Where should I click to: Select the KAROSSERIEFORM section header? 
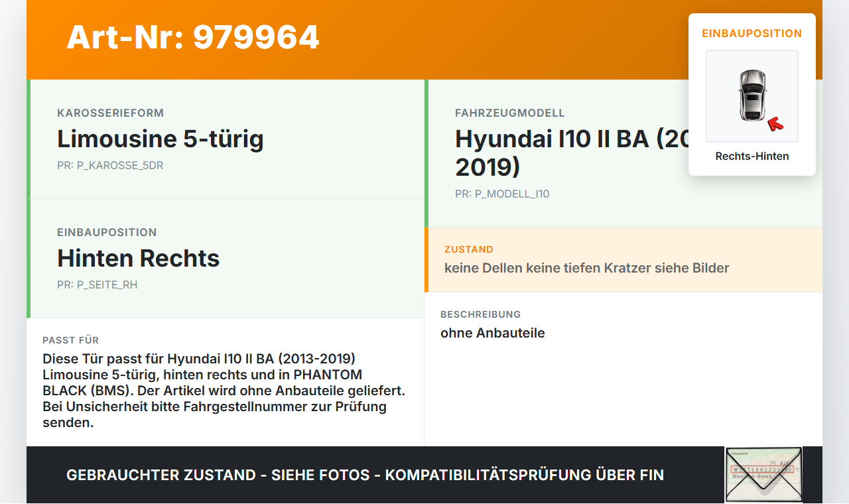click(110, 113)
